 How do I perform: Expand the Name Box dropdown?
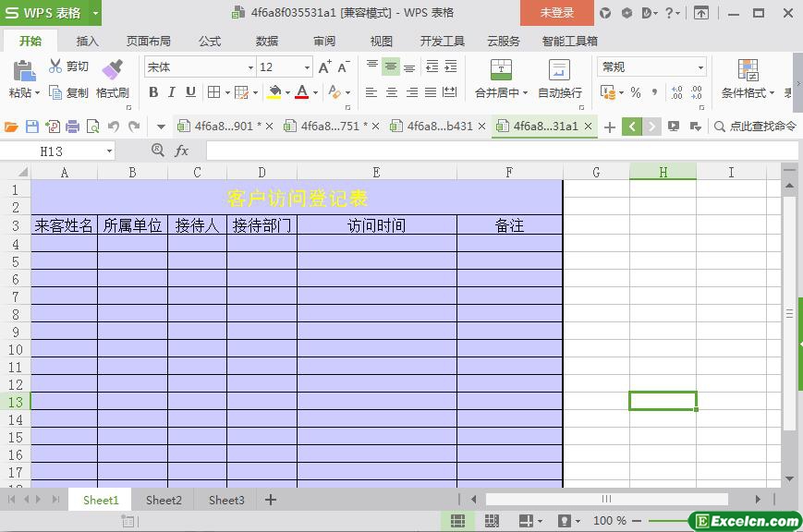coord(109,151)
